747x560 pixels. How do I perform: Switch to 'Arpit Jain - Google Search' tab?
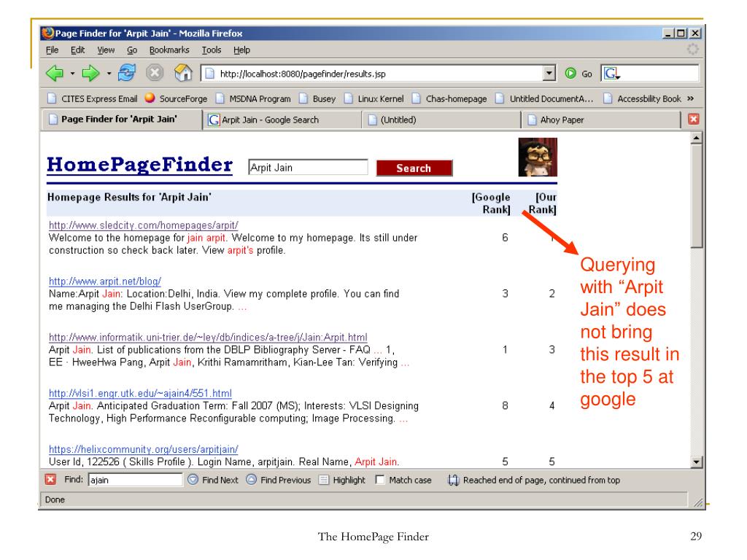point(282,120)
